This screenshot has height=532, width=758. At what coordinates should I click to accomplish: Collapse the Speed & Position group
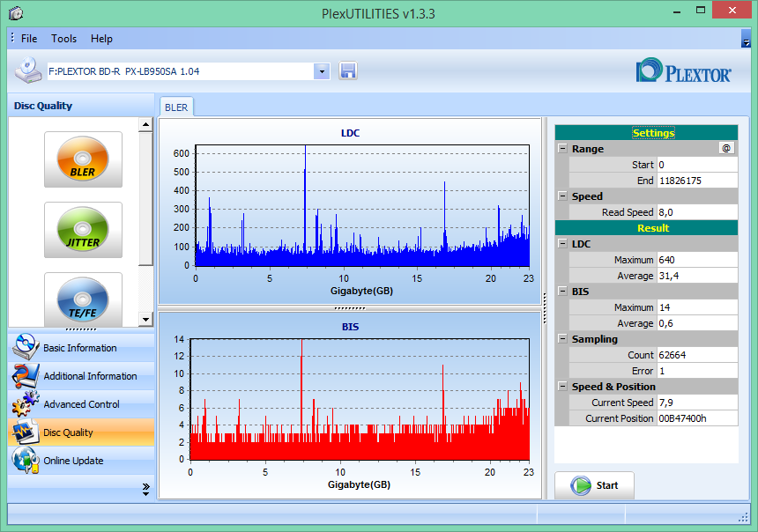pos(562,386)
